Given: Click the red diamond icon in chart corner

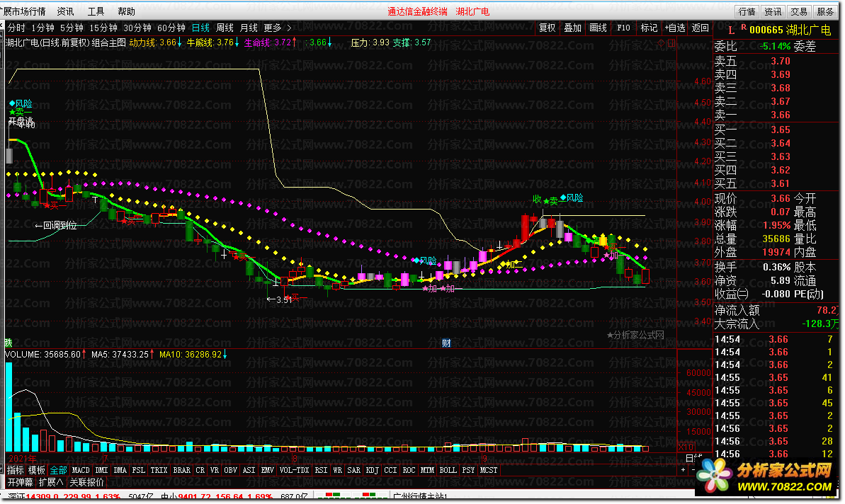Looking at the screenshot, I should coord(662,42).
